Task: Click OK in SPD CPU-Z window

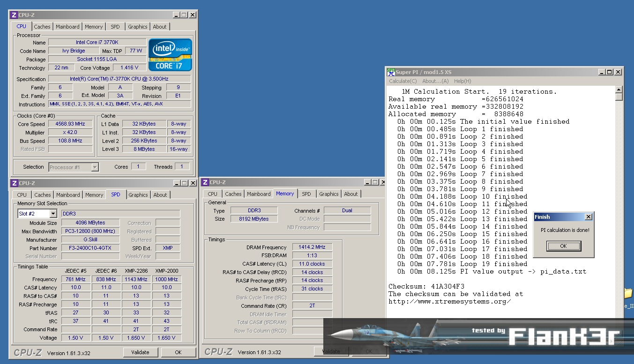Action: (x=178, y=352)
